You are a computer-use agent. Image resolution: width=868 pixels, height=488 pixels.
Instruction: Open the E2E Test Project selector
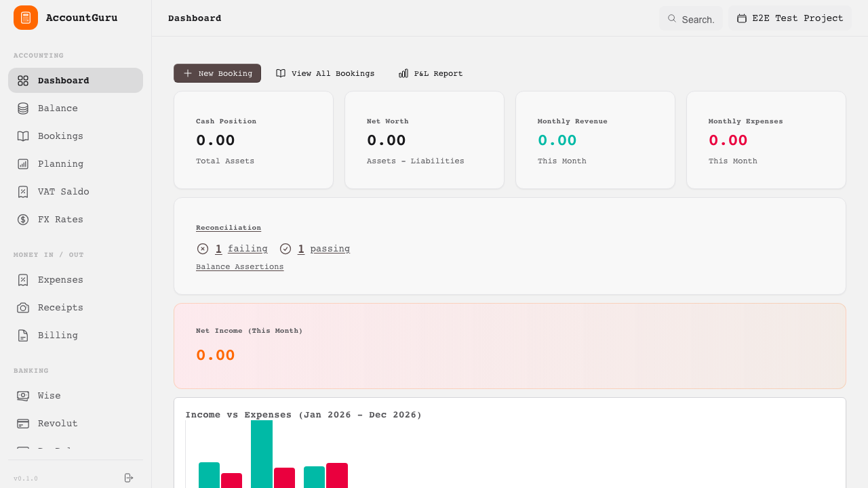tap(789, 18)
